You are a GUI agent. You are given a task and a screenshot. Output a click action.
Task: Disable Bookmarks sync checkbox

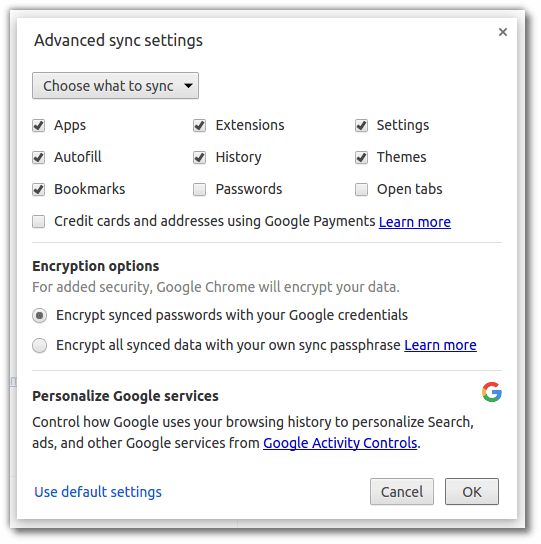(x=39, y=189)
